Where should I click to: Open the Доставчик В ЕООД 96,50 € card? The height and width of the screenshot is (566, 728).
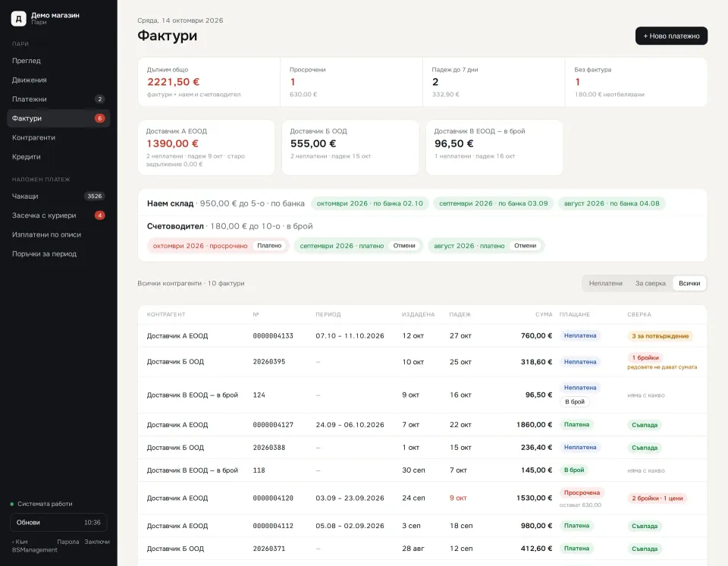(494, 148)
